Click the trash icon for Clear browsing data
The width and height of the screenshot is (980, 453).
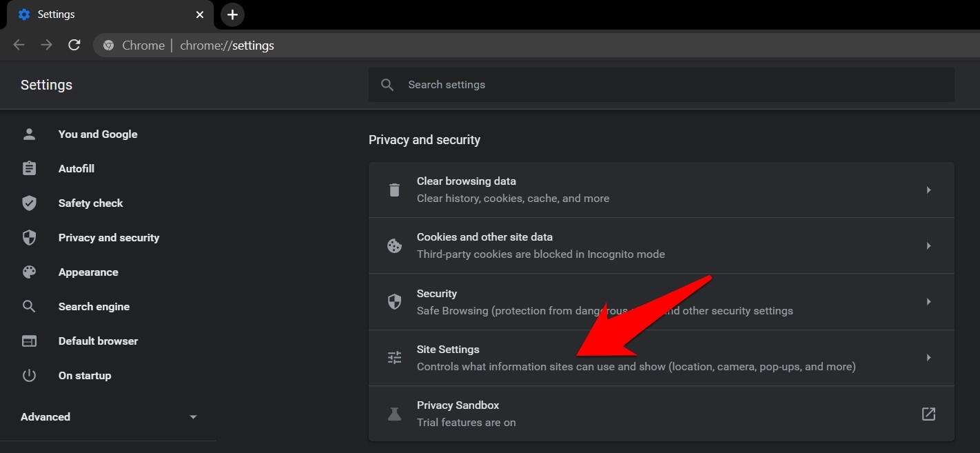(x=394, y=190)
